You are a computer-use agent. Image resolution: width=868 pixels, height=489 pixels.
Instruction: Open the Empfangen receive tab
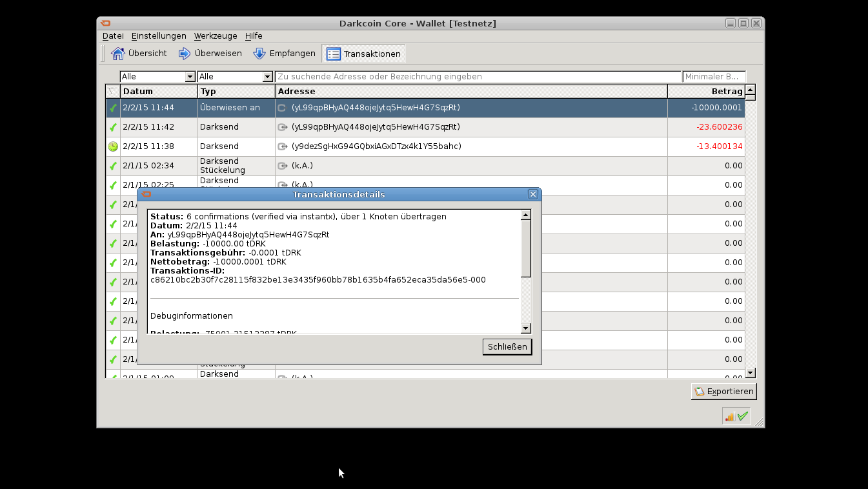(285, 54)
